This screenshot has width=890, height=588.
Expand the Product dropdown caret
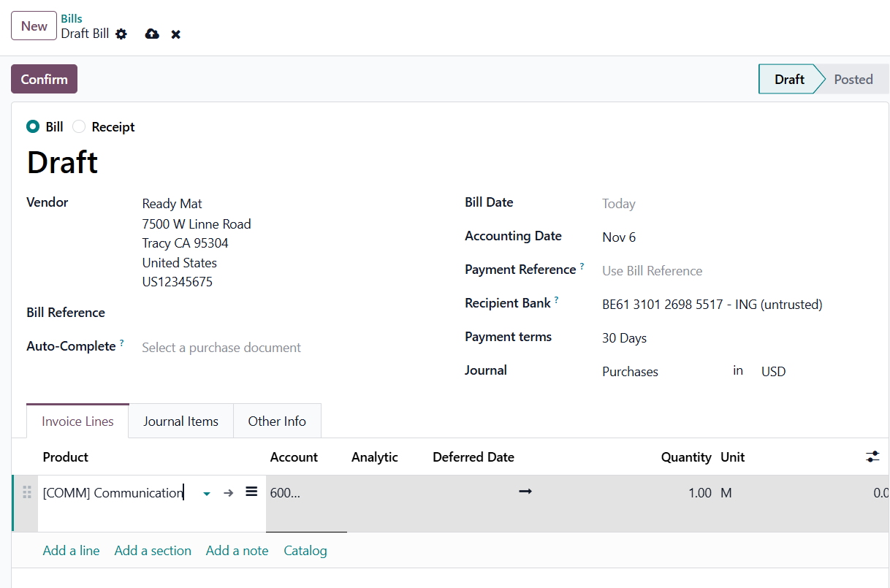pyautogui.click(x=207, y=494)
